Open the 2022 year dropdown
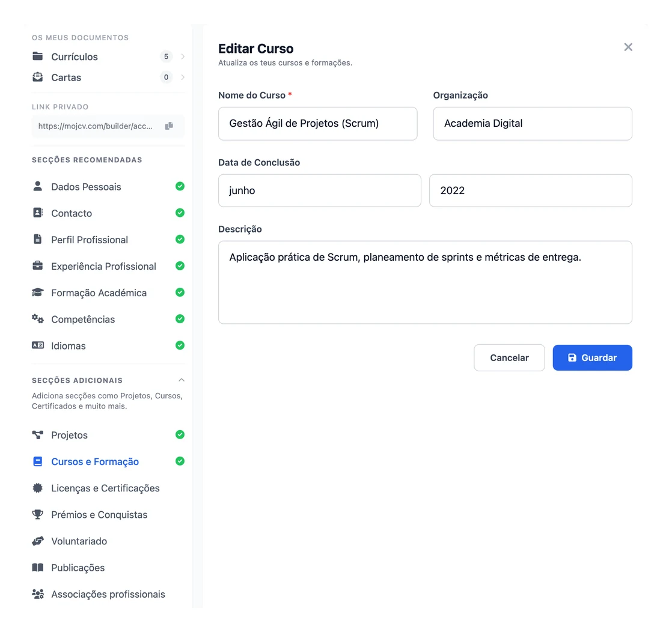Screen dimensions: 672x632 (x=531, y=190)
